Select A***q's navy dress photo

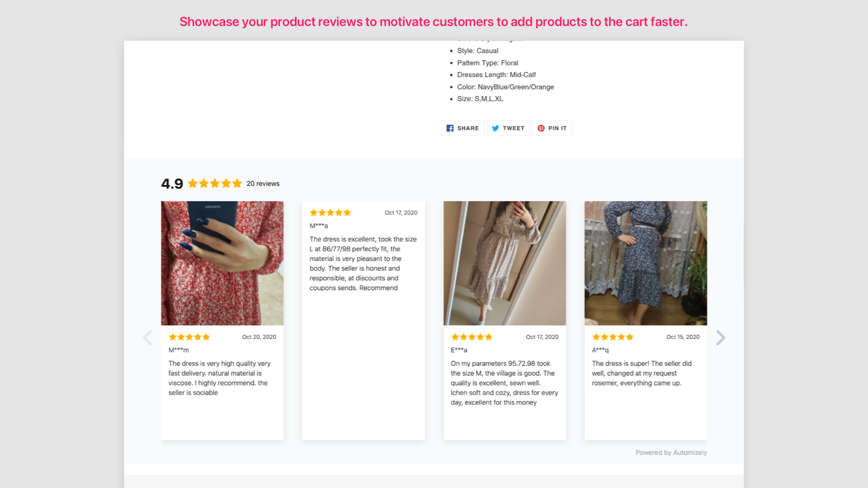[x=646, y=263]
